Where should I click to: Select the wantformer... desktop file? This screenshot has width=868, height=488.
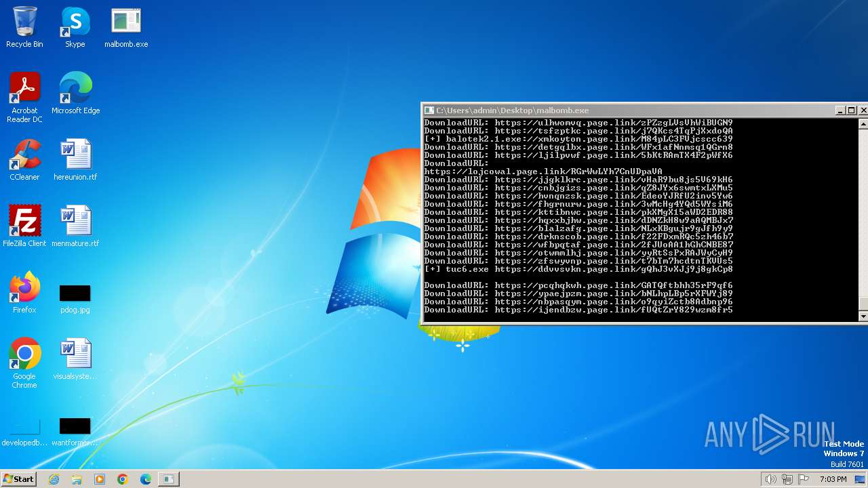(75, 432)
